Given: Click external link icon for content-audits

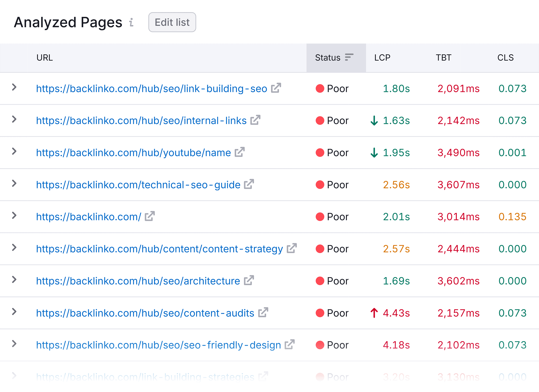Looking at the screenshot, I should click(x=263, y=312).
